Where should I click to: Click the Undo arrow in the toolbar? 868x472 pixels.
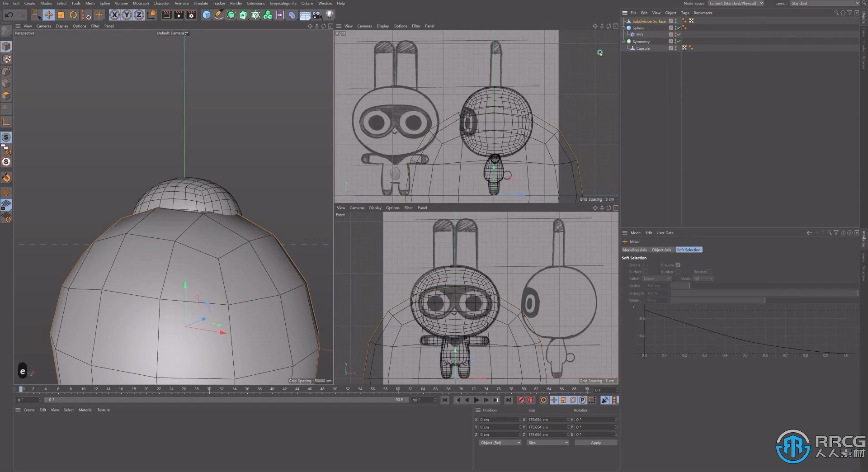[9, 15]
